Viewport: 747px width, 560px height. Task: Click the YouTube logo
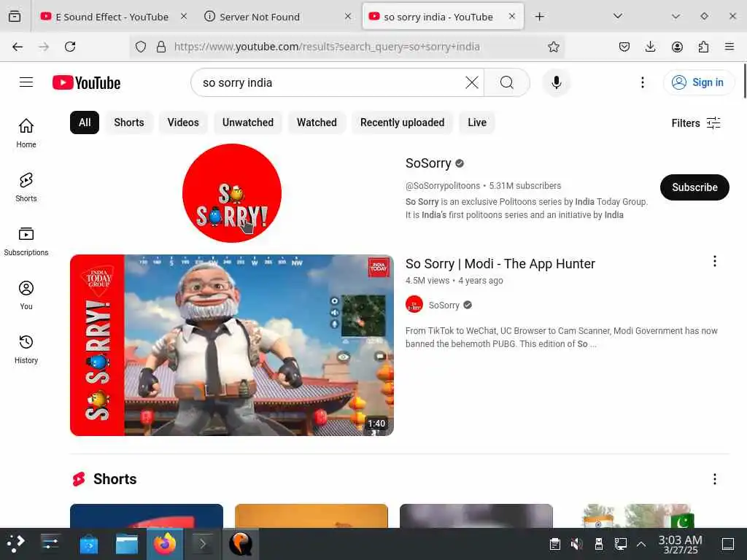point(86,82)
